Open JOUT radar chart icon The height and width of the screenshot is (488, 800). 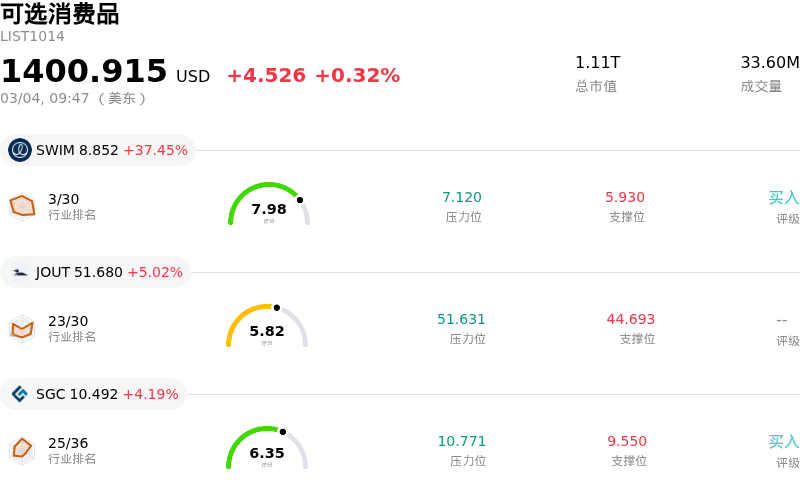(22, 328)
